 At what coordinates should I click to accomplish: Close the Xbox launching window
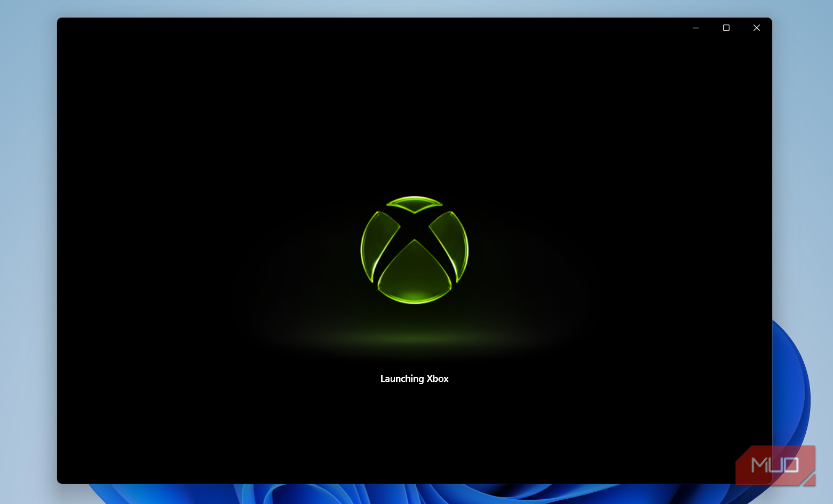(757, 28)
